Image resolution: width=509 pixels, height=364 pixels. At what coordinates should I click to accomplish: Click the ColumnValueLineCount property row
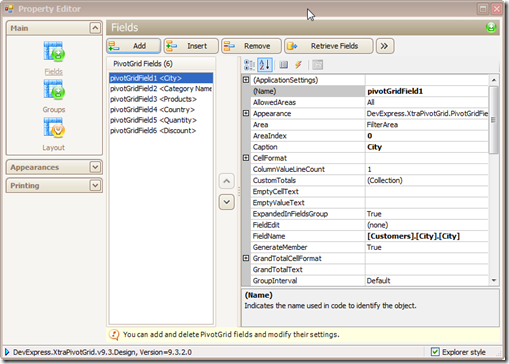click(x=369, y=169)
